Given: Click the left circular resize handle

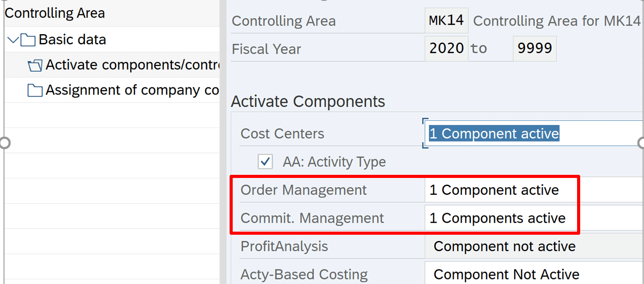Looking at the screenshot, I should tap(4, 142).
